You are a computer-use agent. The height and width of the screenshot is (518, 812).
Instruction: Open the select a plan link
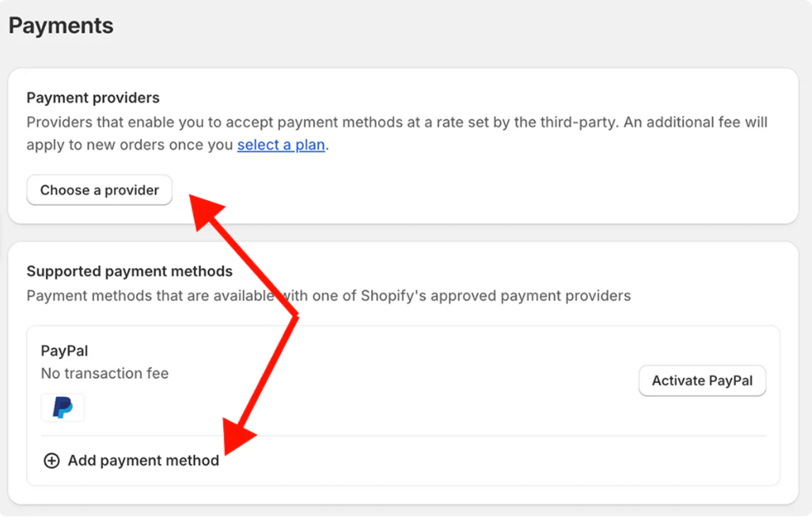tap(281, 146)
